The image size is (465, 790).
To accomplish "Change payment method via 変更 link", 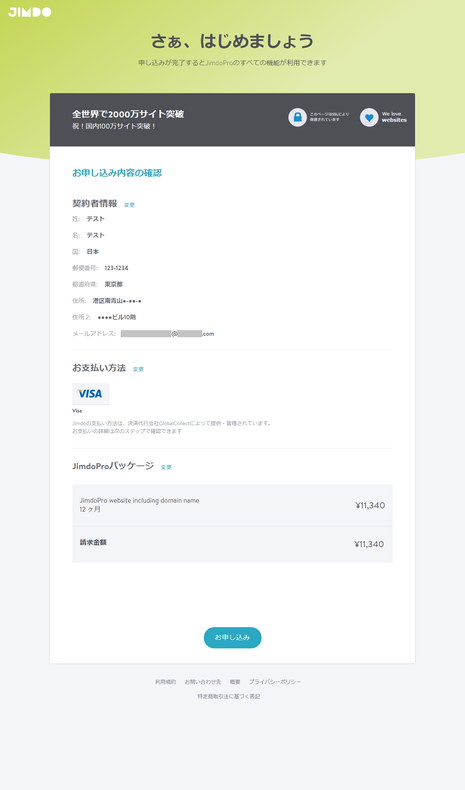I will pos(138,369).
